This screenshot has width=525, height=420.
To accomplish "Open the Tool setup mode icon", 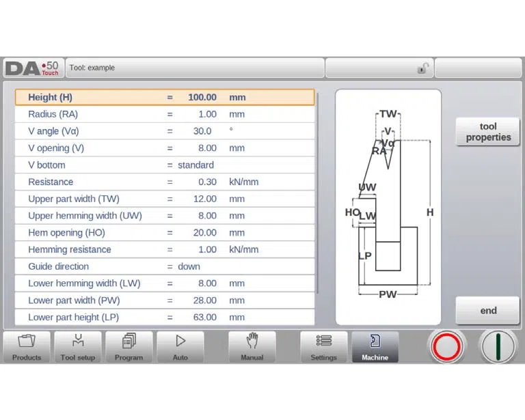I will tap(78, 340).
